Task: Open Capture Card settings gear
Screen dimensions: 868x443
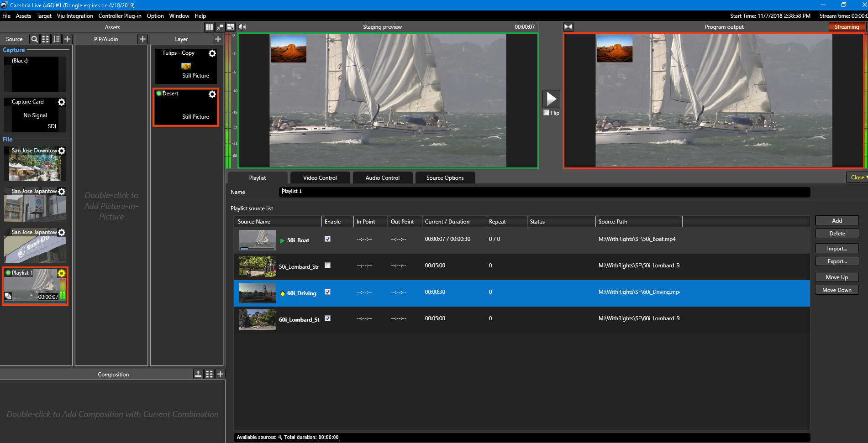Action: (x=62, y=102)
